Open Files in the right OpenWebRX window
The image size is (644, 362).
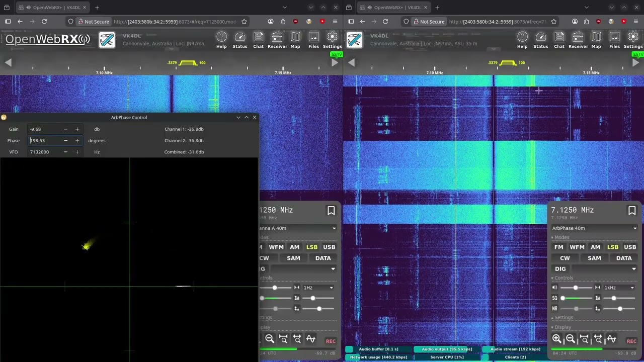[615, 40]
